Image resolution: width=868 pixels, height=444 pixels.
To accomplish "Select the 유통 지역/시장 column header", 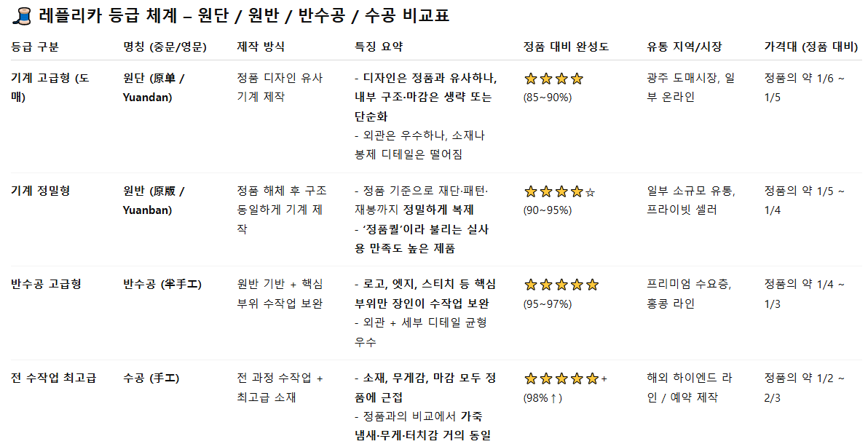I will pos(684,47).
